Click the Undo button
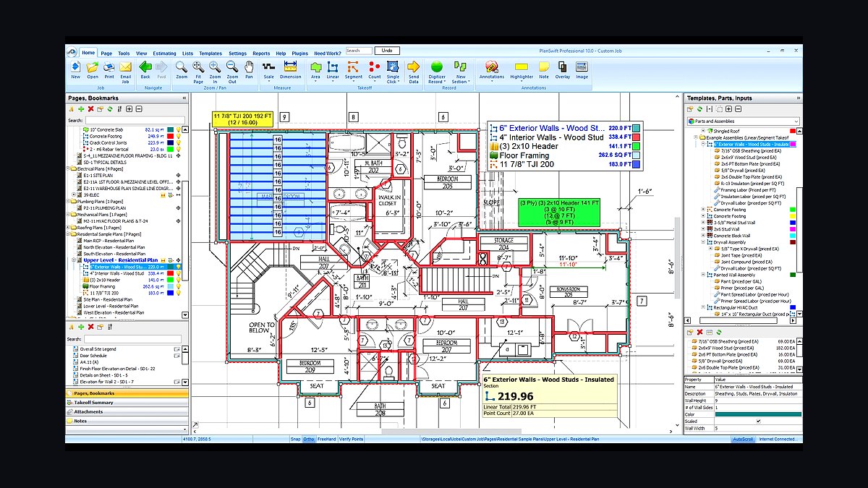 coord(387,51)
